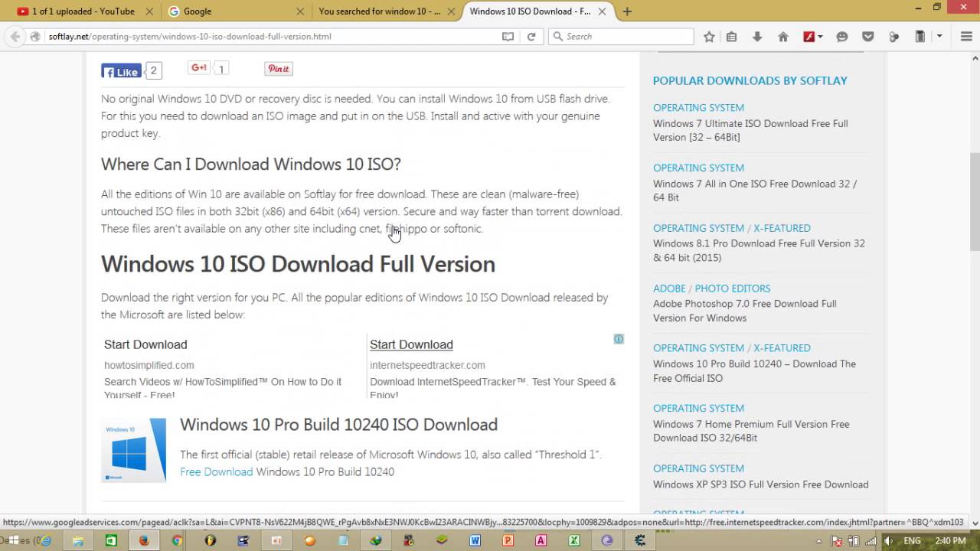Viewport: 980px width, 551px height.
Task: Launch PowerPoint from the taskbar
Action: pyautogui.click(x=508, y=540)
